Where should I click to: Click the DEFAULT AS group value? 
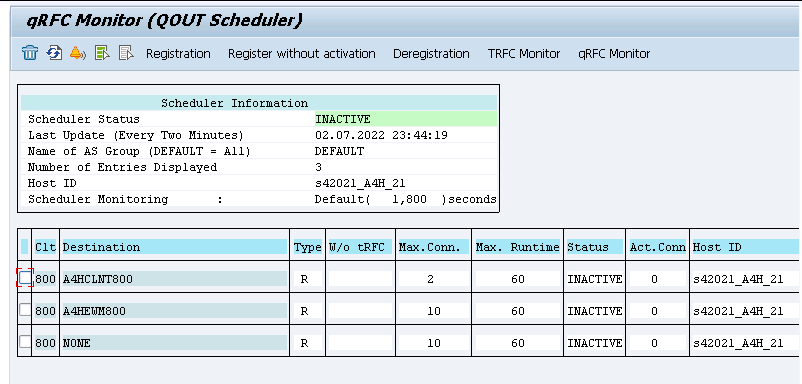[x=340, y=151]
